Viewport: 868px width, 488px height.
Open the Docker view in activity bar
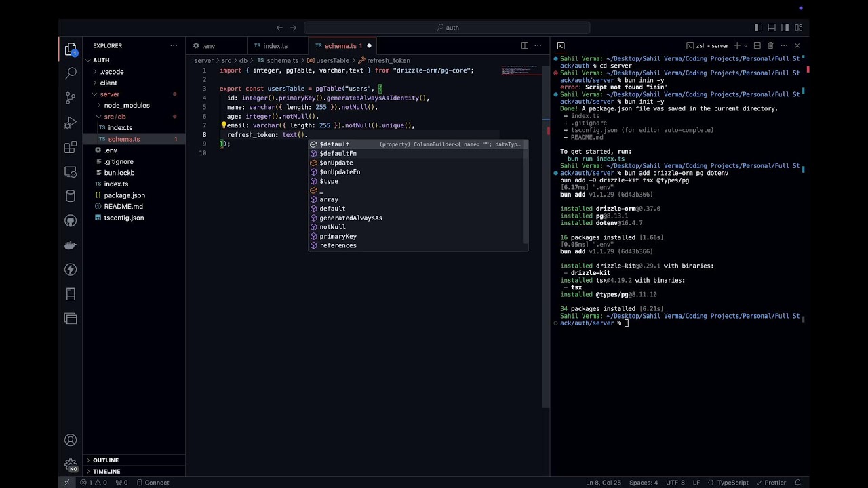pos(71,245)
